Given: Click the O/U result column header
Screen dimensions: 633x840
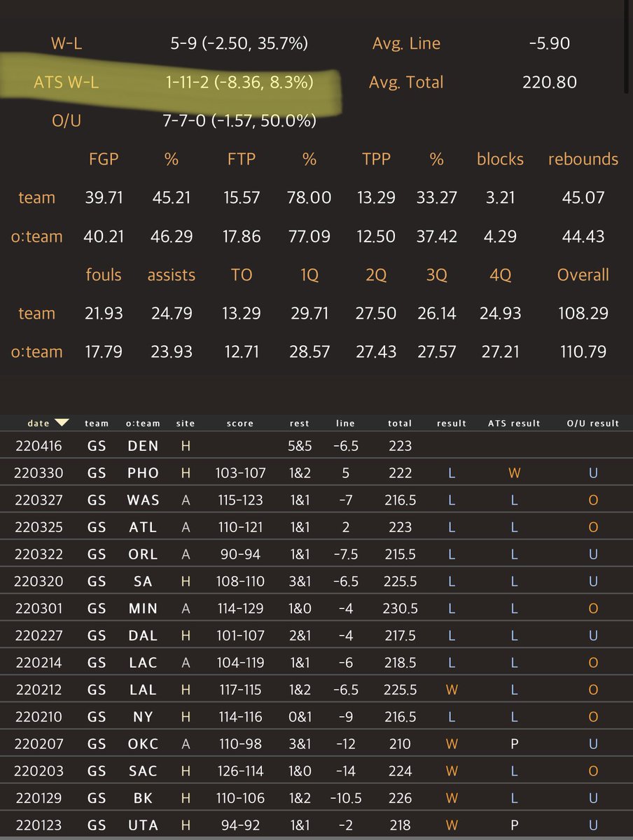Looking at the screenshot, I should tap(593, 423).
